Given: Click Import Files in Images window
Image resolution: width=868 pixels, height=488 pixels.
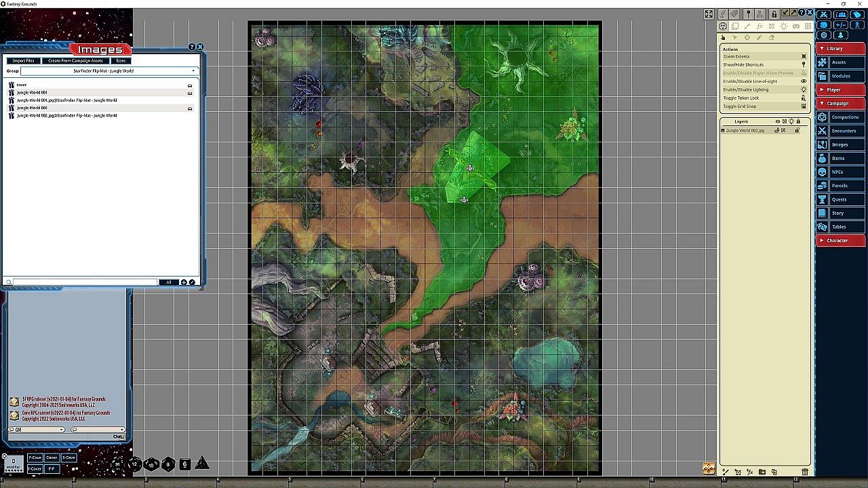Looking at the screenshot, I should pyautogui.click(x=24, y=61).
